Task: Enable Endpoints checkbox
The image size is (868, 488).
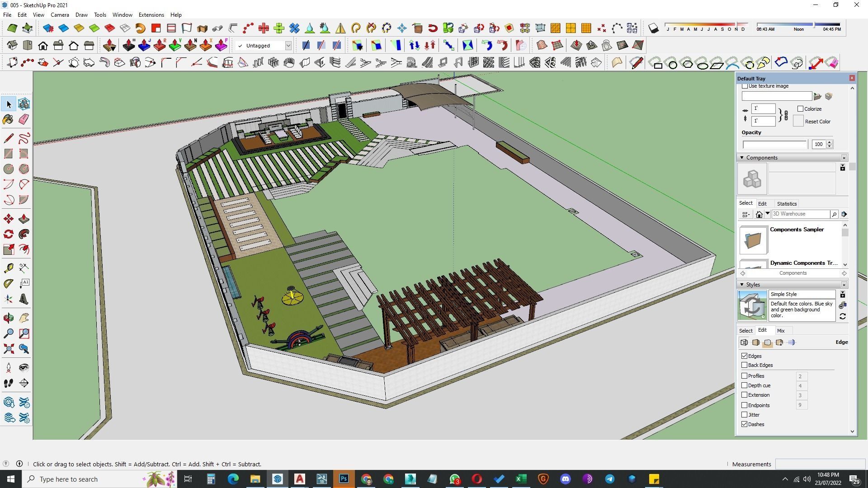Action: [x=745, y=405]
